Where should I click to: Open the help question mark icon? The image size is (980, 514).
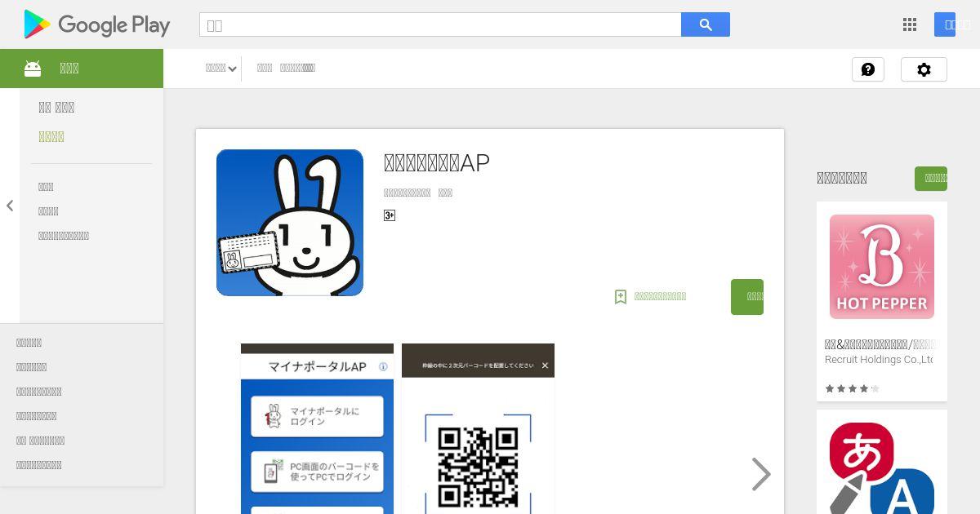coord(868,69)
